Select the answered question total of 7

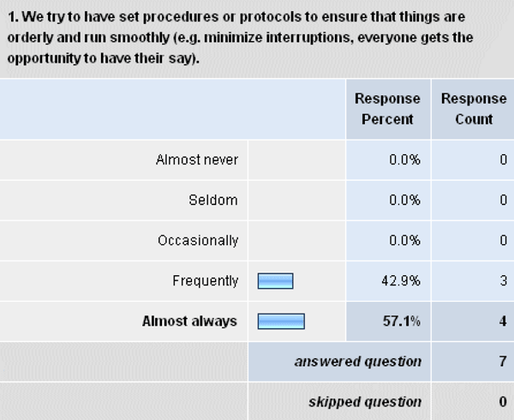point(503,362)
